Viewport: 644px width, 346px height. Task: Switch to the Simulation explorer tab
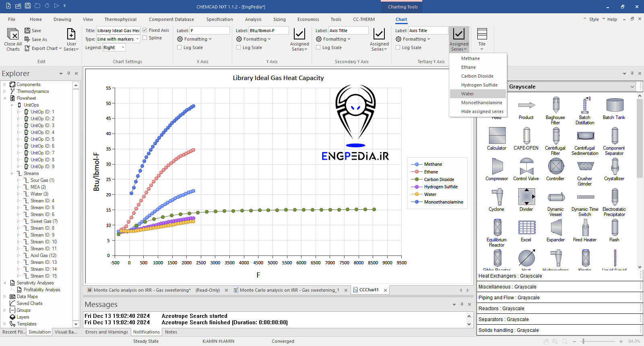point(40,332)
